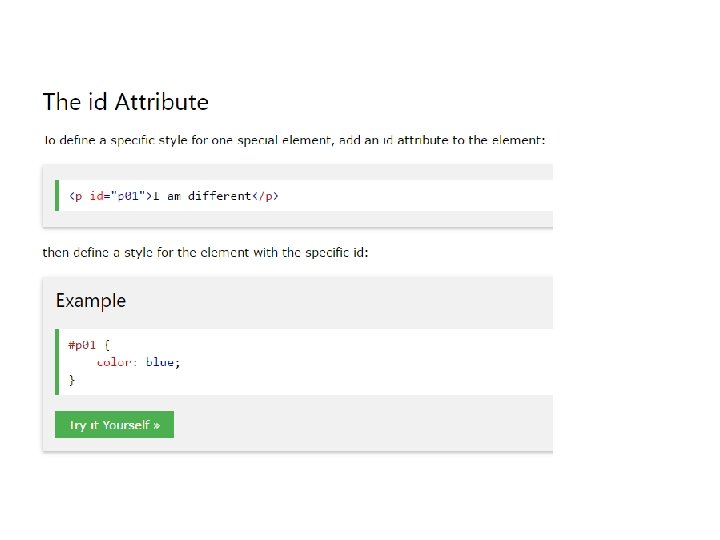Click the closing brace of the CSS rule
This screenshot has width=720, height=540.
(x=71, y=380)
